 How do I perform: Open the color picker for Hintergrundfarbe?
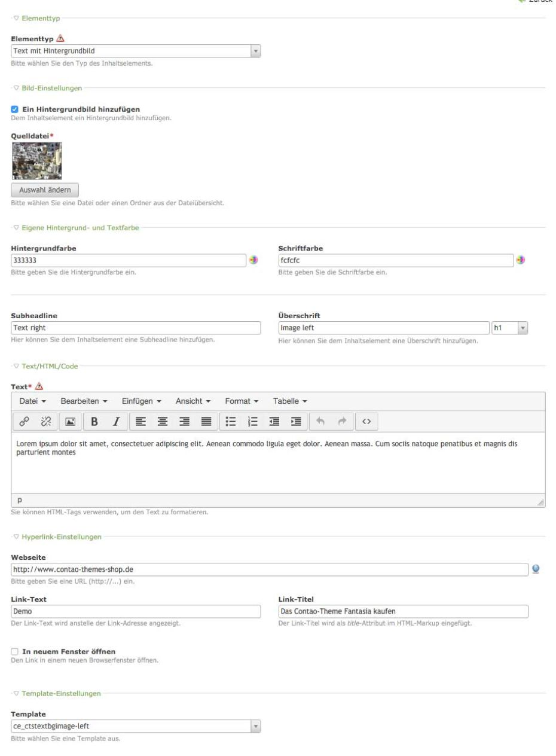pyautogui.click(x=253, y=261)
